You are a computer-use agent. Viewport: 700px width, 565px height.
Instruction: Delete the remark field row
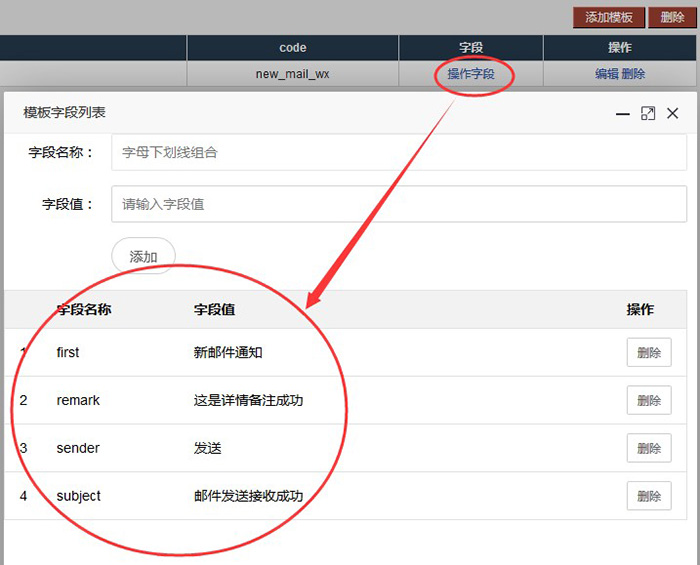649,400
